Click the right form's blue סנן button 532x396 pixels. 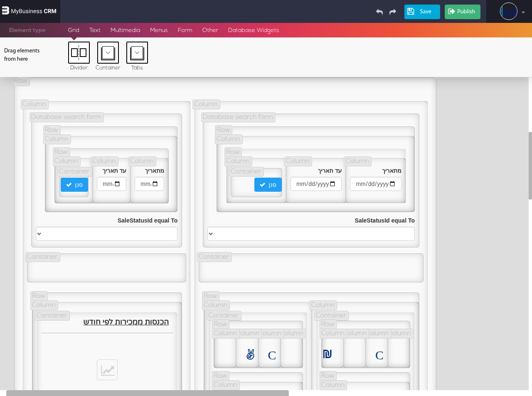[x=268, y=185]
